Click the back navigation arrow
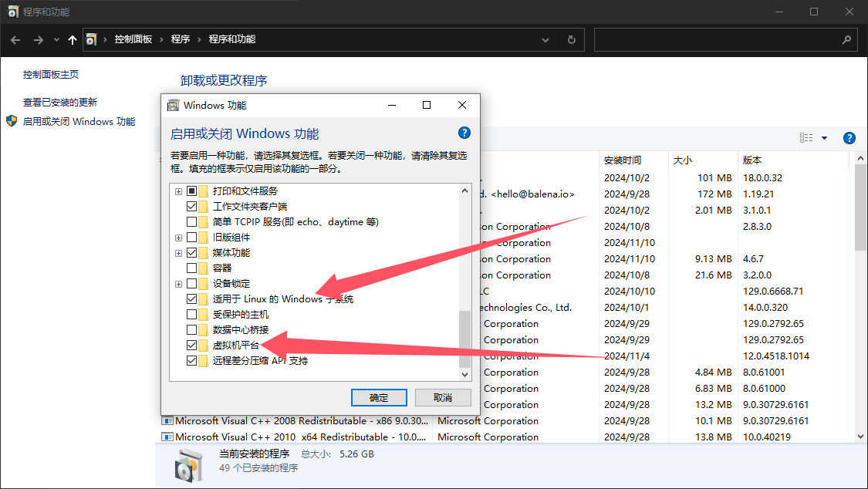This screenshot has width=868, height=489. [x=15, y=39]
